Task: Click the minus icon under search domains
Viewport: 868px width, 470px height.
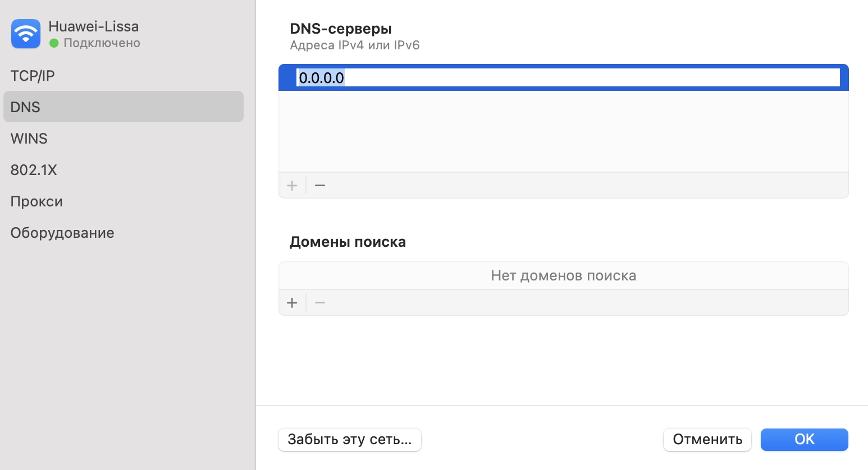Action: (x=319, y=302)
